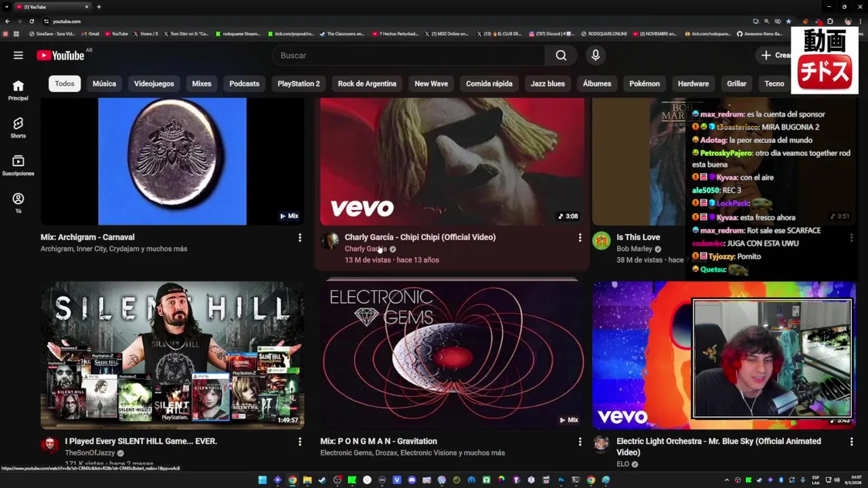The width and height of the screenshot is (868, 488).
Task: Open the Silent Hill video thumbnail
Action: (172, 355)
